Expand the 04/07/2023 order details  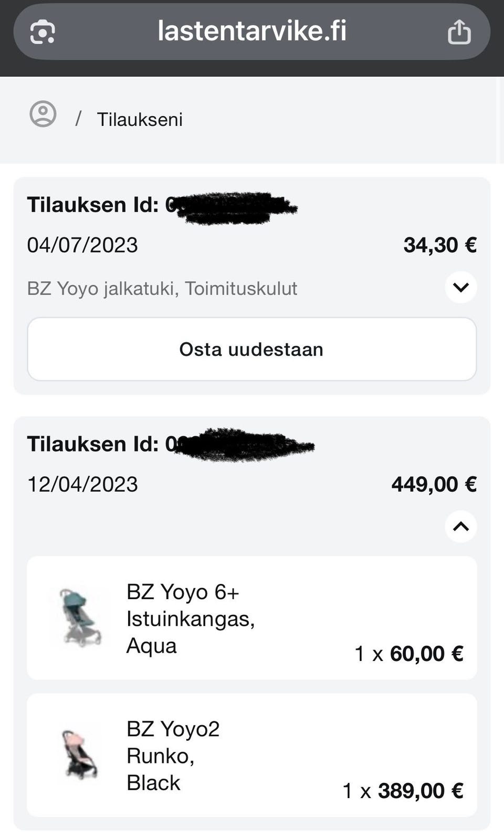[x=461, y=287]
